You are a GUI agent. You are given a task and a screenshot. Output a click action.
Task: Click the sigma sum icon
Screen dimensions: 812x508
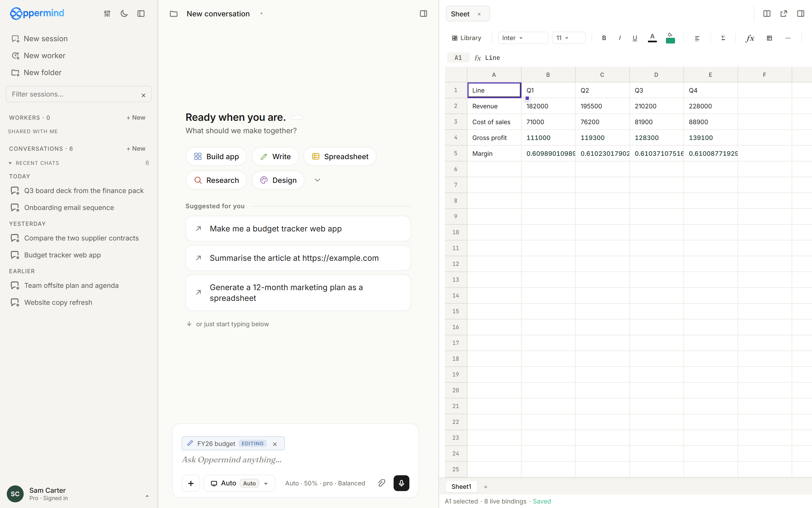click(723, 38)
